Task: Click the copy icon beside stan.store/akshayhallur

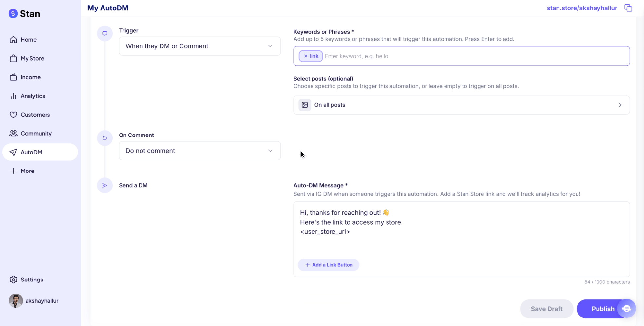Action: tap(629, 8)
